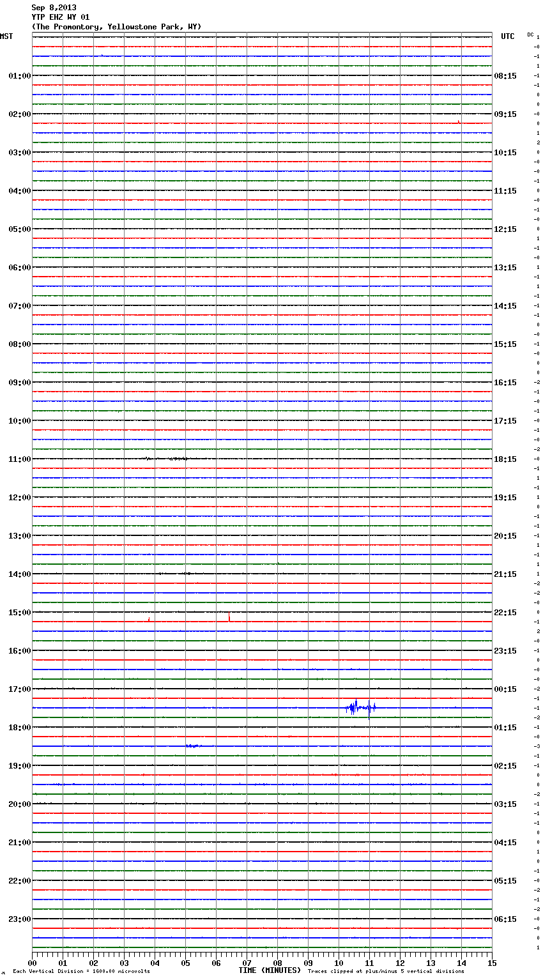Viewport: 543px width, 980px height.
Task: Select the station code 'YTP EHZ WY 01'
Action: tap(61, 17)
